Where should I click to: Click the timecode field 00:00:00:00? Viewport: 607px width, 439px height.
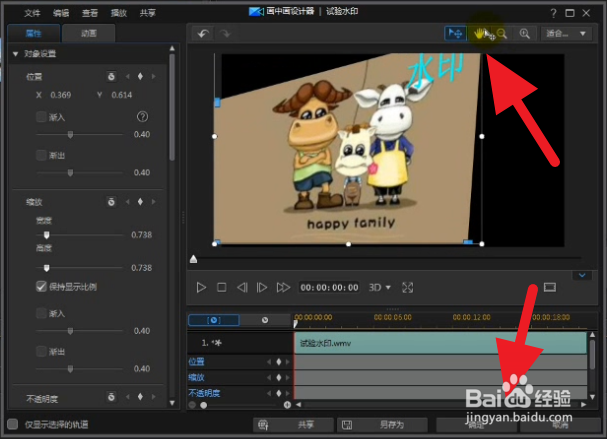click(x=329, y=288)
